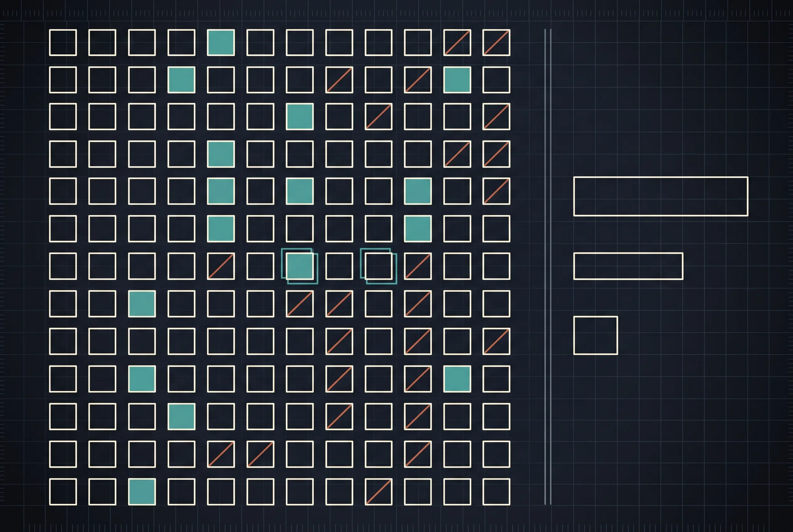793x532 pixels.
Task: Select the teal-filled box in the top row
Action: coord(221,42)
